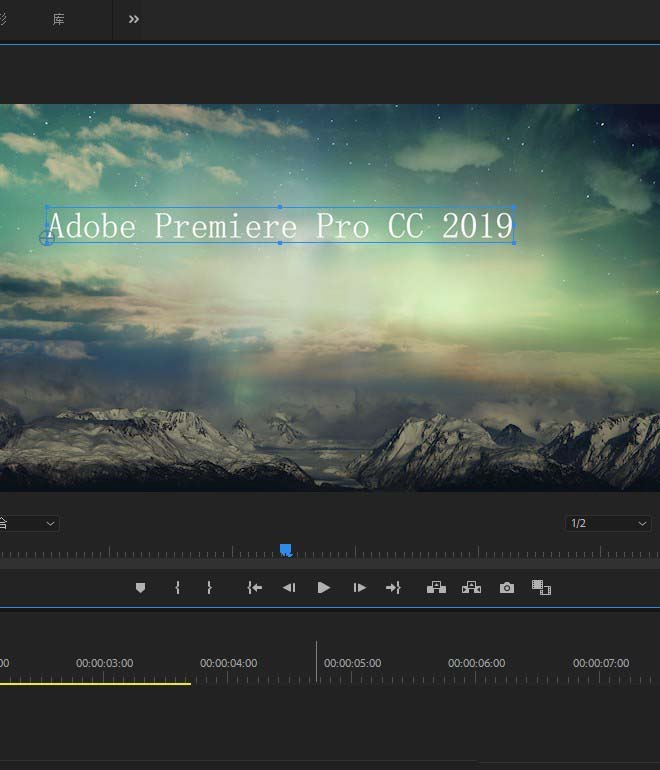Screen dimensions: 660x770
Task: Click the timeline ruler at 00:00:04:00
Action: (x=228, y=663)
